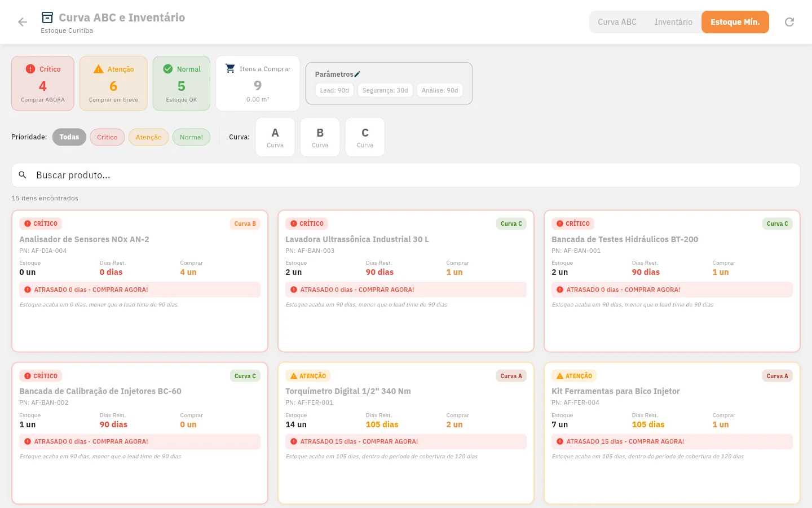Filter by Normal priority chip
This screenshot has height=508, width=812.
[x=191, y=137]
